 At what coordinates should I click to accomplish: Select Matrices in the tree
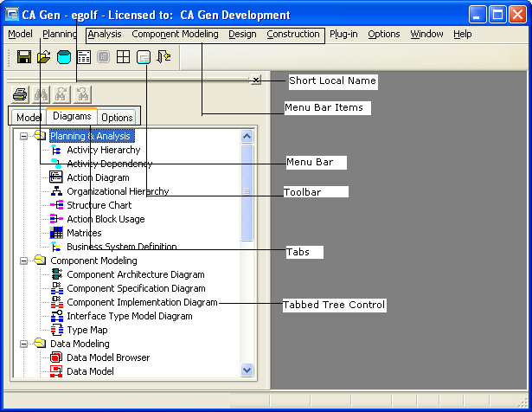pos(84,233)
